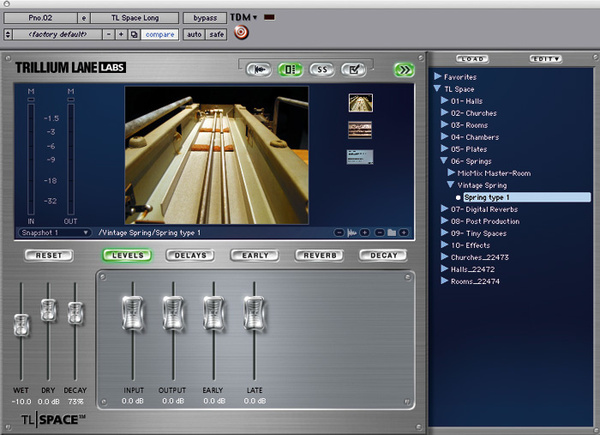Click the LOAD button in browser
Image resolution: width=600 pixels, height=435 pixels.
(473, 59)
